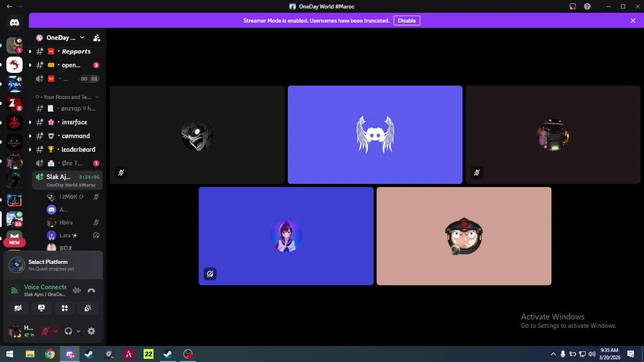Expand arrow beside command channel
644x362 pixels.
[30, 136]
